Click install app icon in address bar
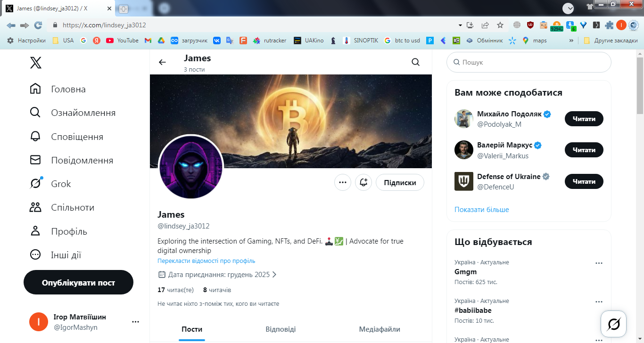The image size is (644, 343). coord(470,25)
